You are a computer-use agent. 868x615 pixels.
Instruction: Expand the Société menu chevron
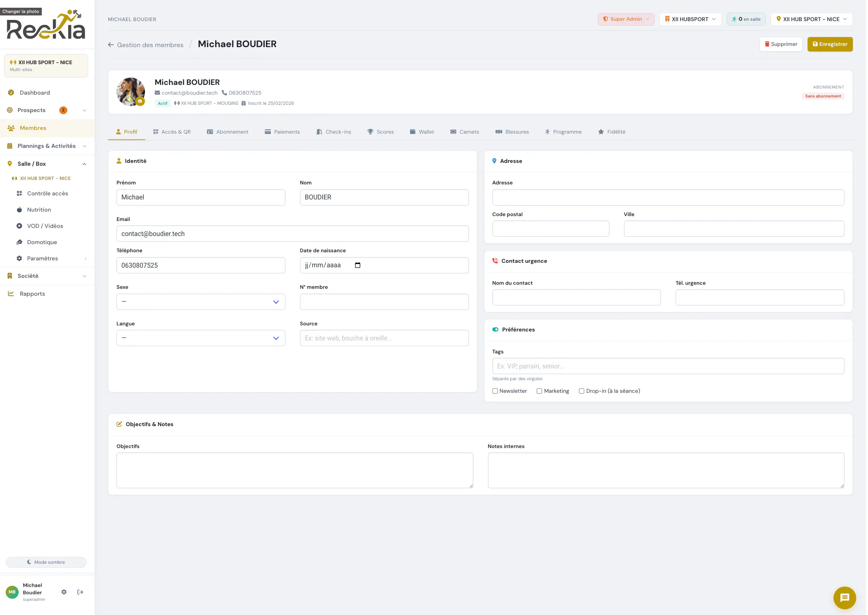(x=84, y=276)
